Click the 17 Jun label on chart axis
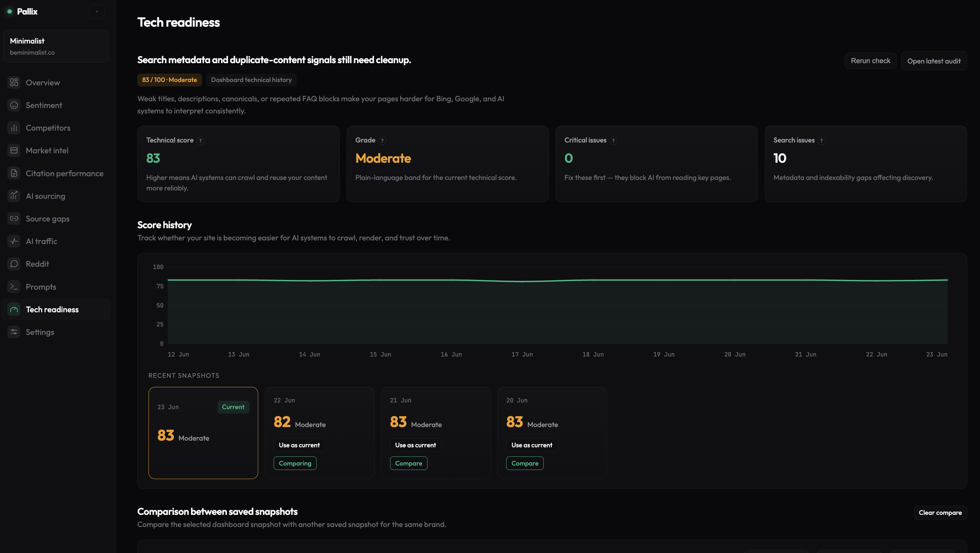 coord(522,354)
